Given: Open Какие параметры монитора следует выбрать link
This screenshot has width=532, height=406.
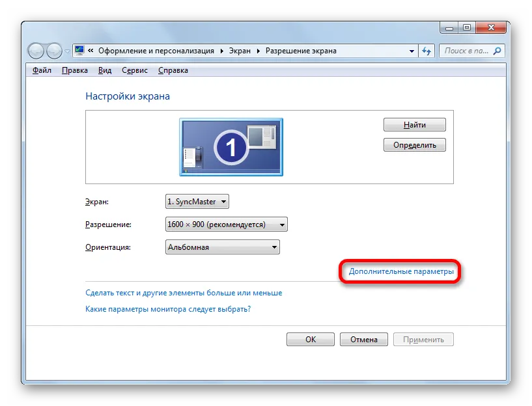Looking at the screenshot, I should tap(168, 309).
